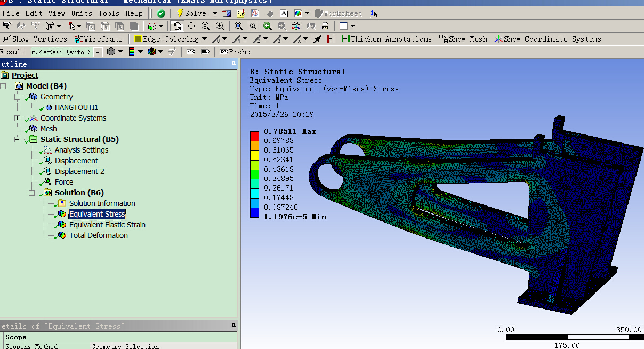The height and width of the screenshot is (349, 644).
Task: Open the Solve dropdown arrow
Action: click(215, 13)
